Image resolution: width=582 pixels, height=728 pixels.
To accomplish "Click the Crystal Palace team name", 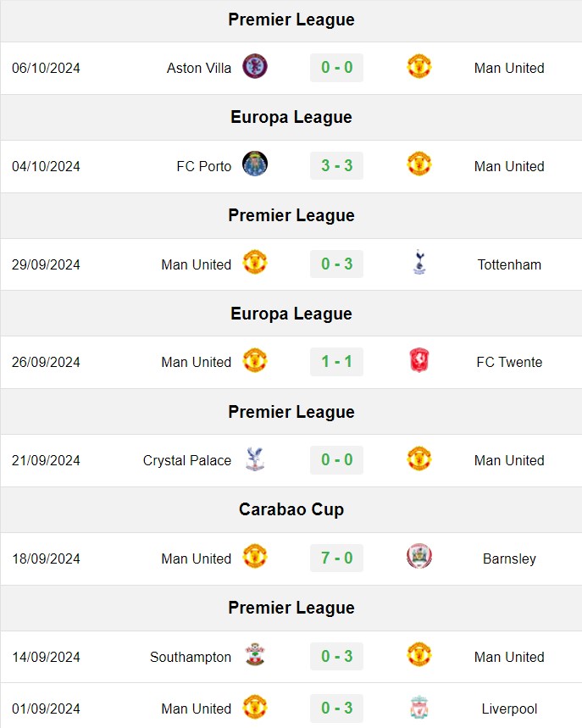I will (x=187, y=460).
